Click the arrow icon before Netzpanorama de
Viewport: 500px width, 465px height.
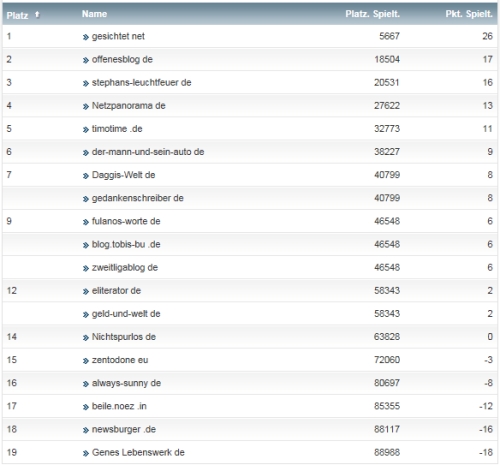pos(86,106)
